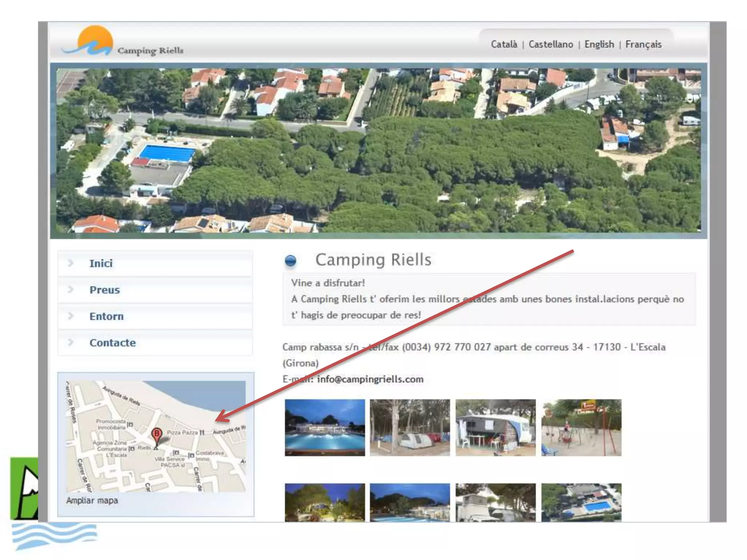
Task: Open the Preus menu item
Action: pyautogui.click(x=105, y=290)
